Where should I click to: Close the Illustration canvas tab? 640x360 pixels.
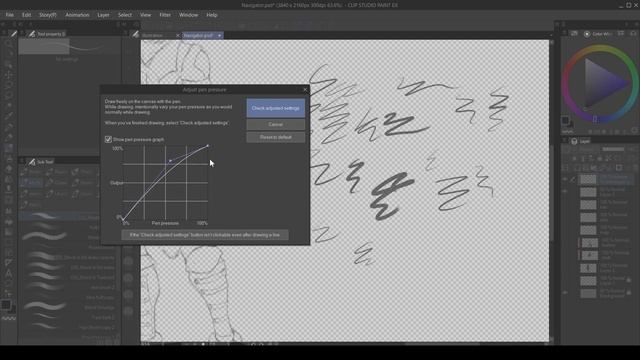pos(178,36)
